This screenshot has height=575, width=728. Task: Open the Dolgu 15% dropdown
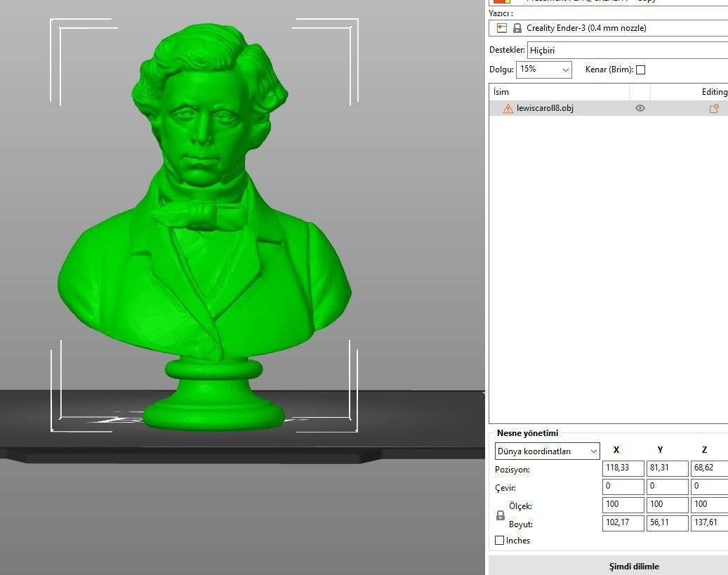543,70
